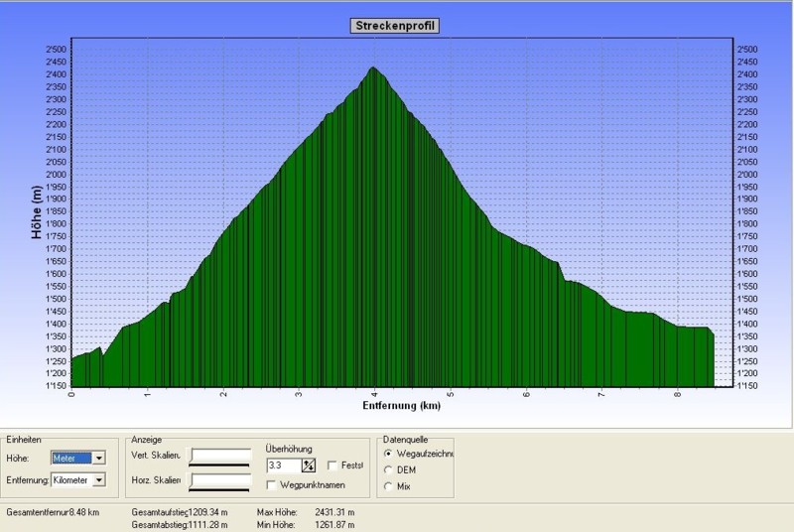This screenshot has width=794, height=532.
Task: Click the Gesamtaufstieg value 1209.34 m
Action: [x=203, y=512]
